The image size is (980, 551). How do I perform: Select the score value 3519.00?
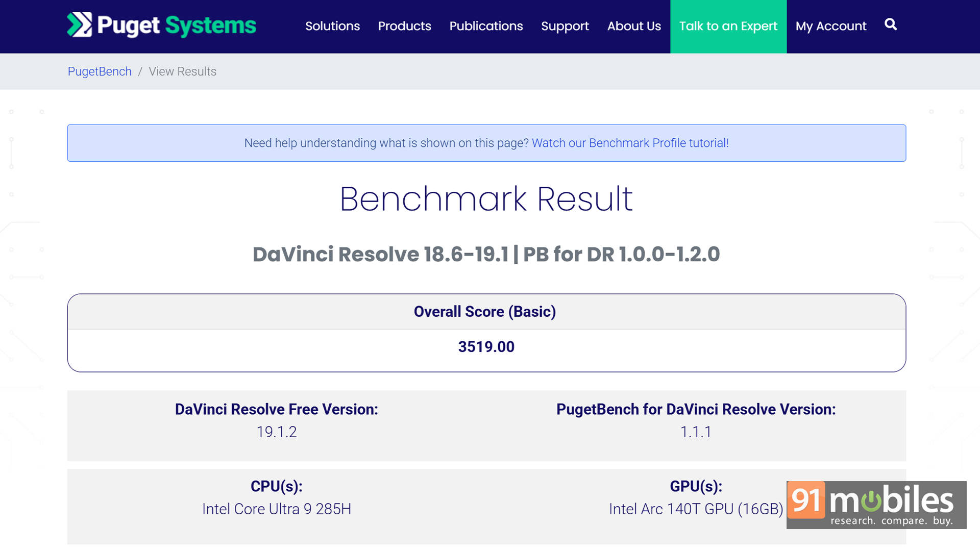pos(486,347)
